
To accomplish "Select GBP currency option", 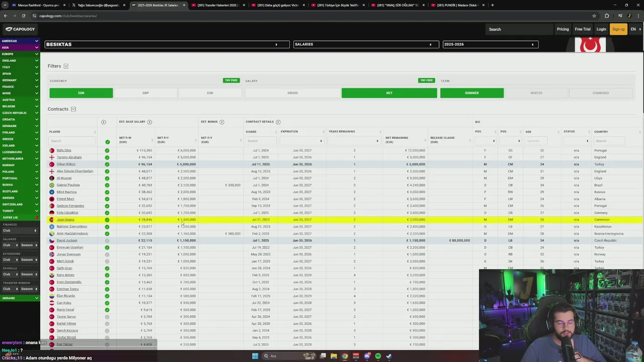I will (x=145, y=93).
